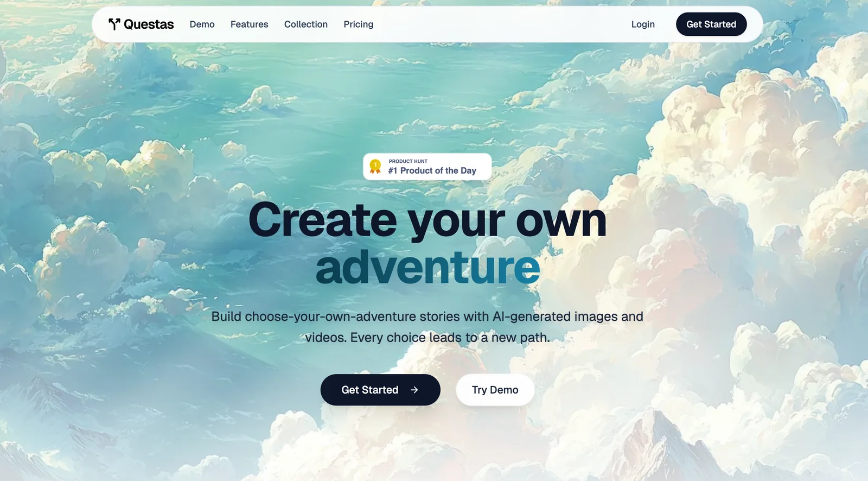The image size is (868, 481).
Task: Click the gradient "adventure" heading word
Action: (x=428, y=268)
